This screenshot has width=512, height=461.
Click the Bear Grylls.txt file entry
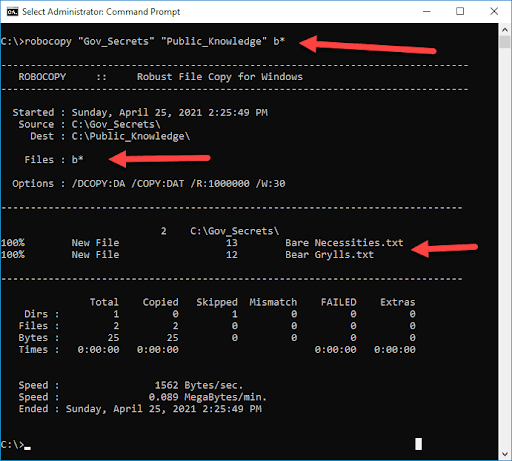pos(329,255)
